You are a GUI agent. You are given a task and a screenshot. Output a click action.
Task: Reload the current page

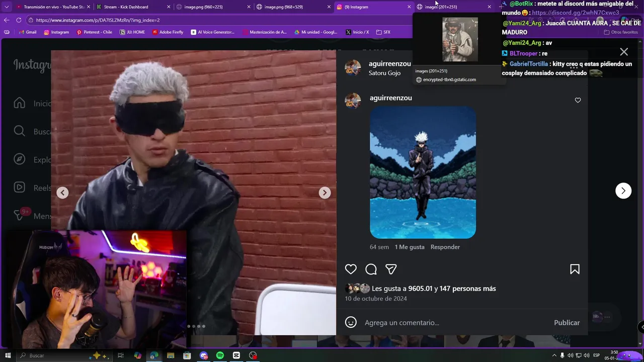(19, 20)
